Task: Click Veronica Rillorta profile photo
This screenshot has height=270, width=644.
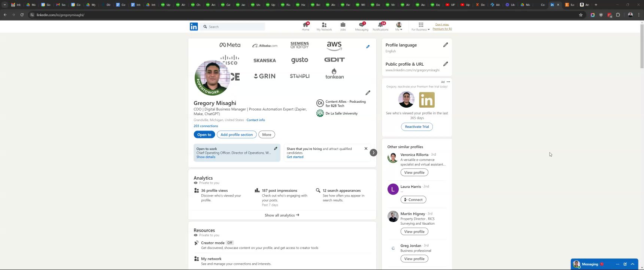Action: coord(393,157)
